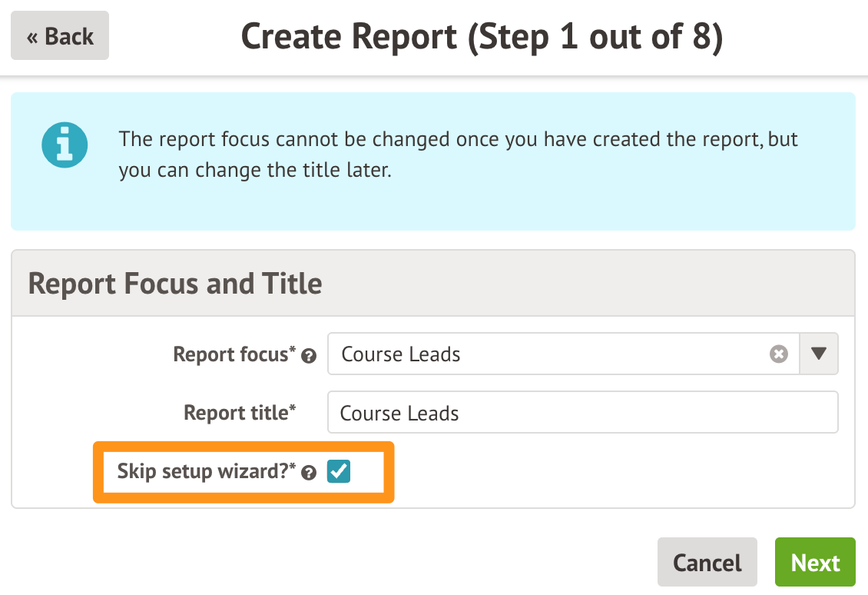
Task: Go back using the « Back button
Action: [x=60, y=36]
